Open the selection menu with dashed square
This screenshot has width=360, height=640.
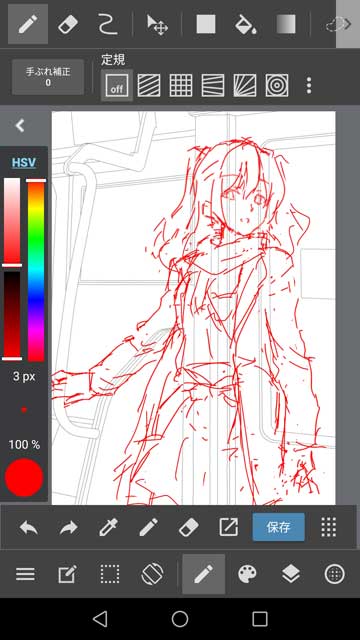[x=110, y=574]
